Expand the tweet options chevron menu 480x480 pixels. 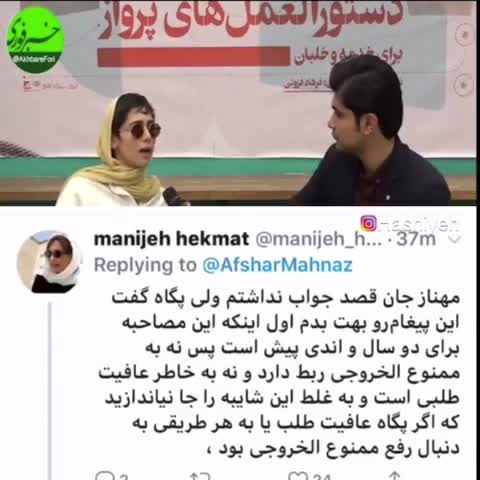[456, 239]
